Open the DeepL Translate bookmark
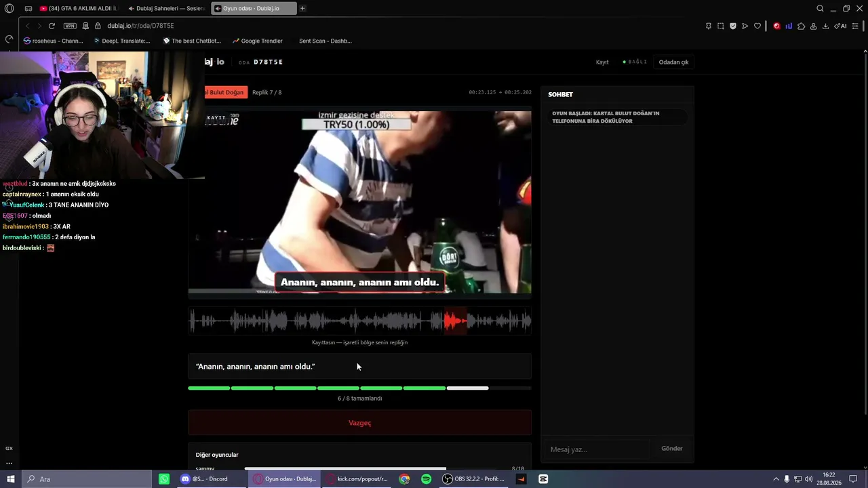 121,41
